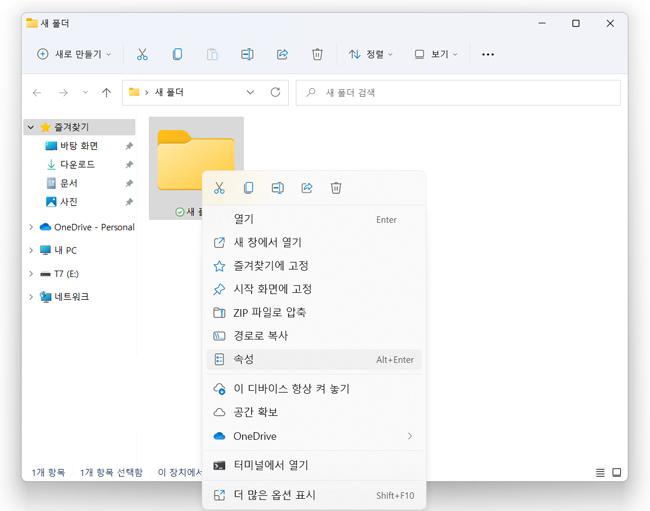This screenshot has height=511, width=650.
Task: Click the Rename icon in the top toolbar
Action: tap(247, 54)
